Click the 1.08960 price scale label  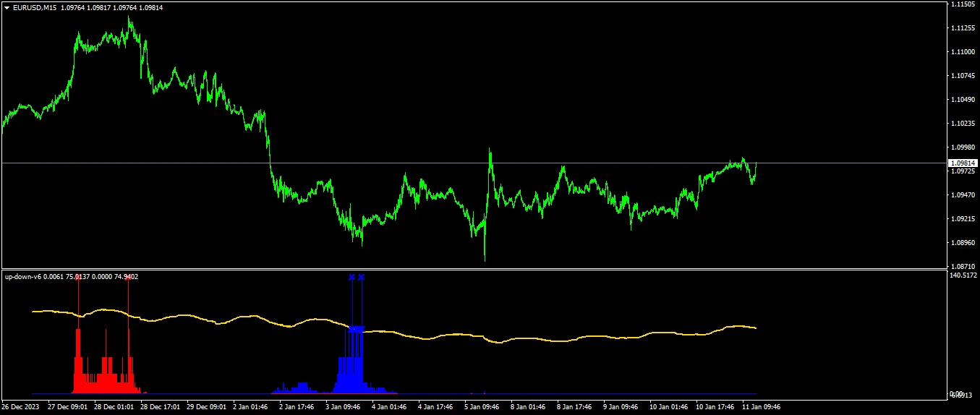click(961, 243)
